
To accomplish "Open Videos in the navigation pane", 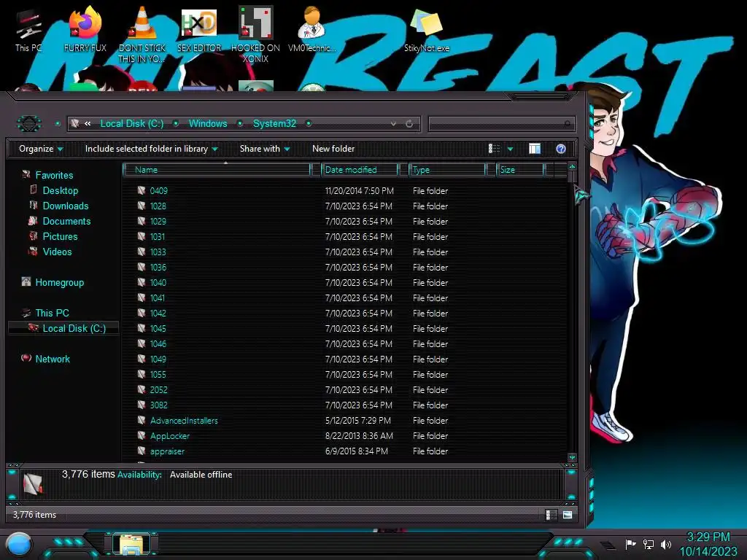I will [x=57, y=252].
